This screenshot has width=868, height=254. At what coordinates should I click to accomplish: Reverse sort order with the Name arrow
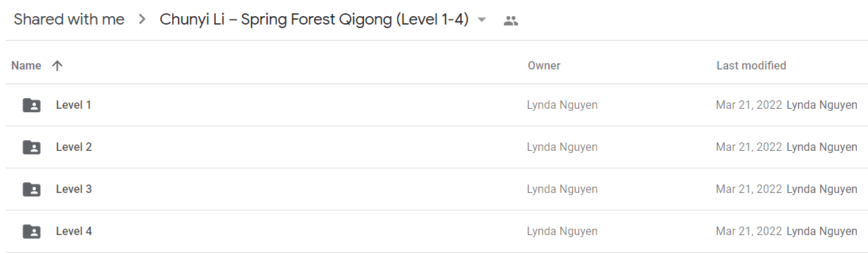pyautogui.click(x=57, y=65)
